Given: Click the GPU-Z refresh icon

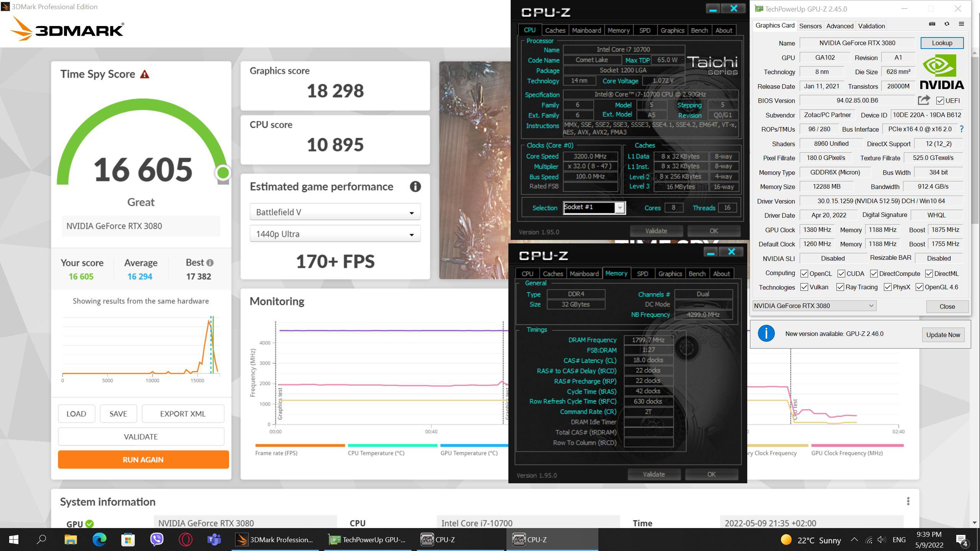Looking at the screenshot, I should (x=947, y=24).
